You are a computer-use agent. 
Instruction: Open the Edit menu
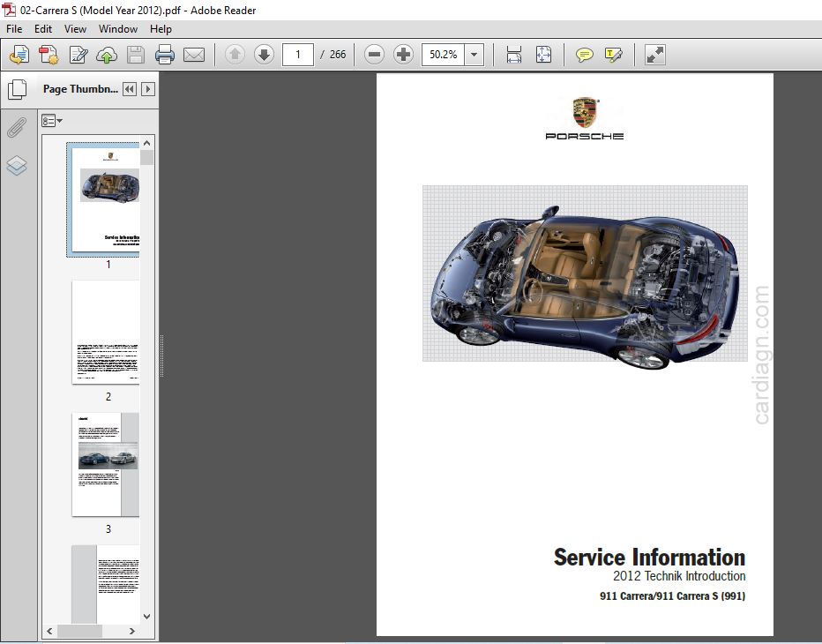(x=43, y=29)
